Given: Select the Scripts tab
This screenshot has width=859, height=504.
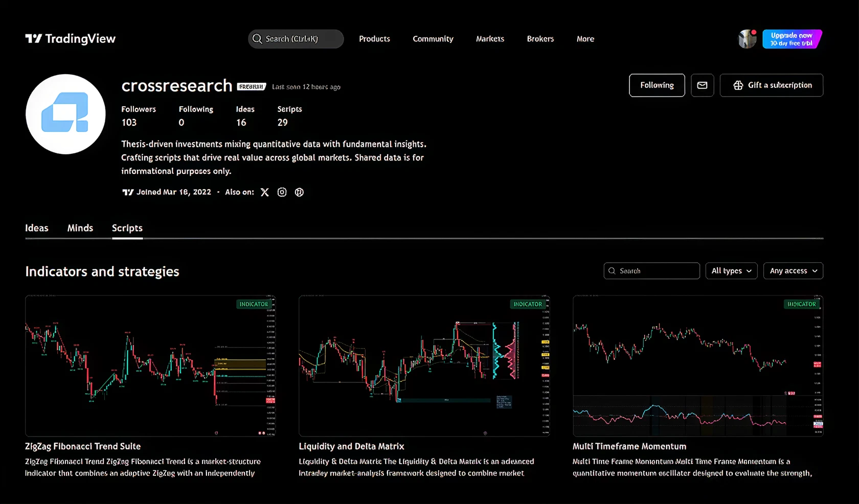Looking at the screenshot, I should tap(127, 228).
